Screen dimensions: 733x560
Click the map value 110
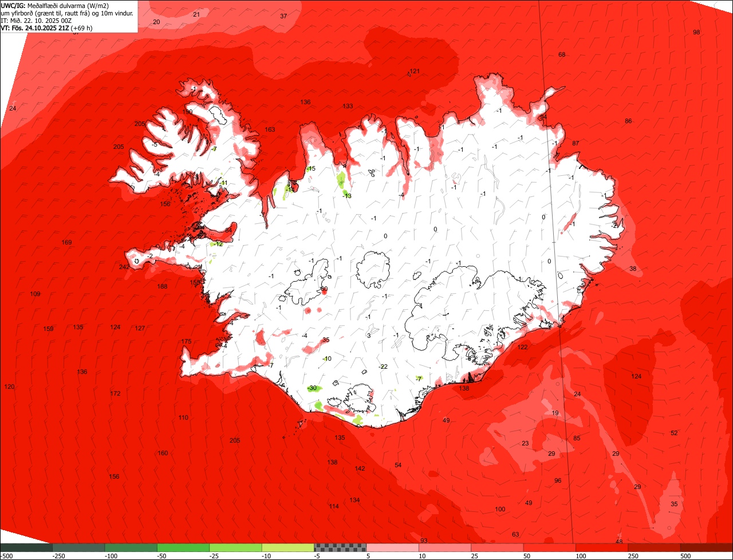[x=183, y=417]
